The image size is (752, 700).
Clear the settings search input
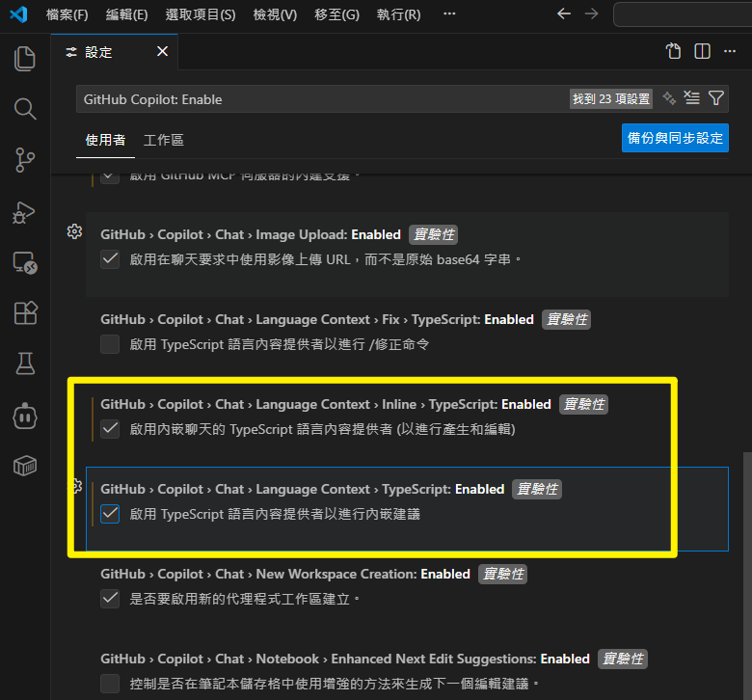click(x=691, y=98)
